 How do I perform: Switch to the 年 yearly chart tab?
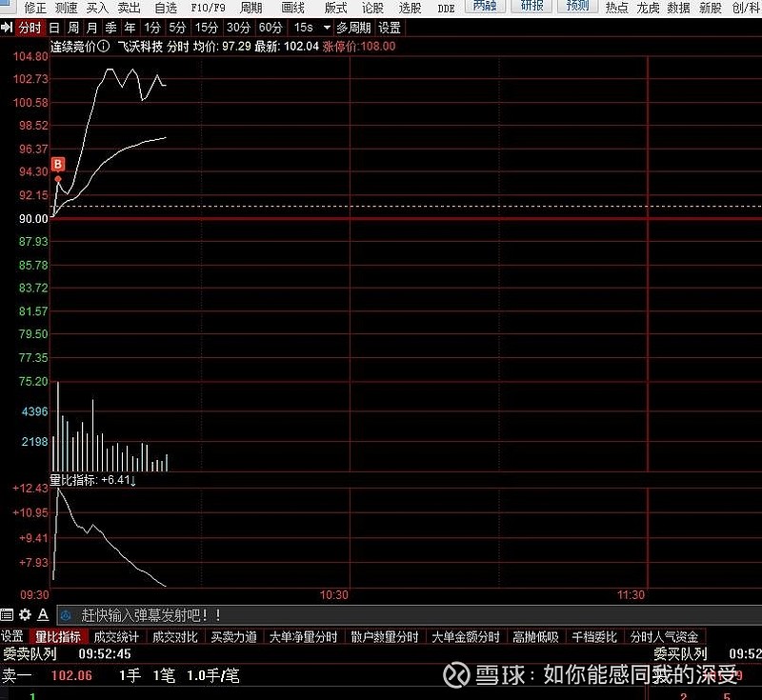coord(130,28)
